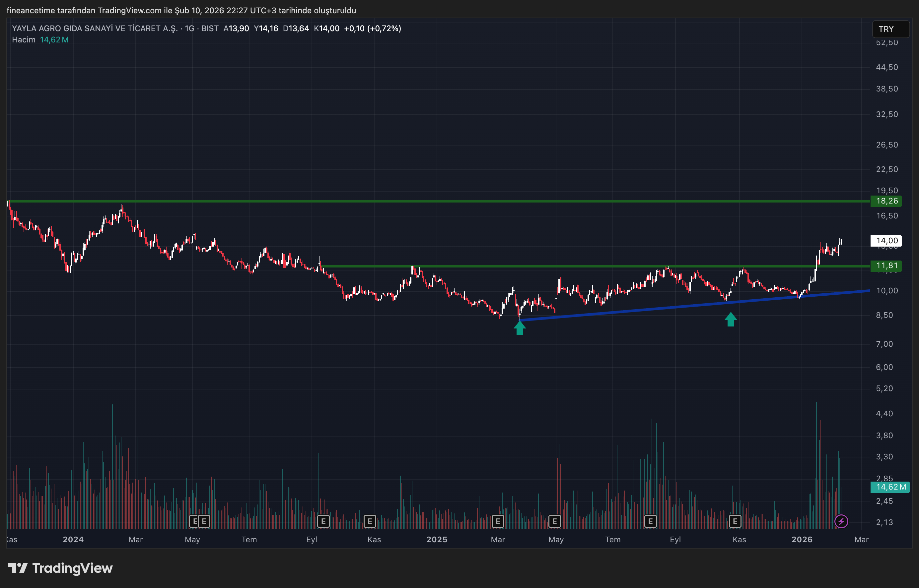Screen dimensions: 919x588
Task: Click the TradingView logo
Action: (60, 568)
